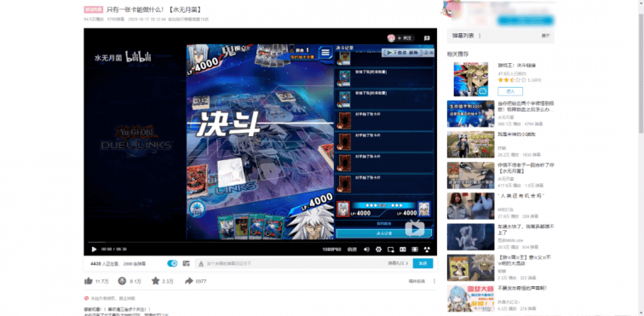Image resolution: width=644 pixels, height=316 pixels.
Task: Click the no-reprint notice icon below actions
Action: [x=86, y=298]
